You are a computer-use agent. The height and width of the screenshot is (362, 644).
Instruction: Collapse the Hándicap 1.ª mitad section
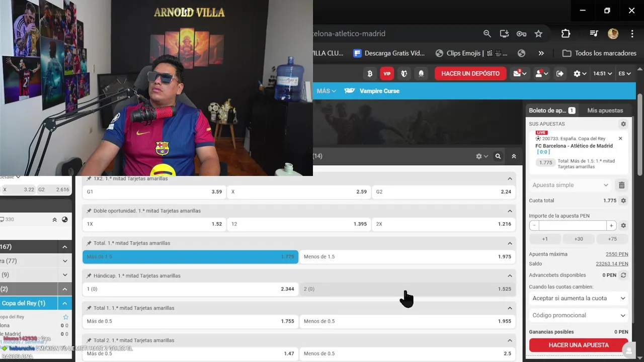tap(510, 276)
